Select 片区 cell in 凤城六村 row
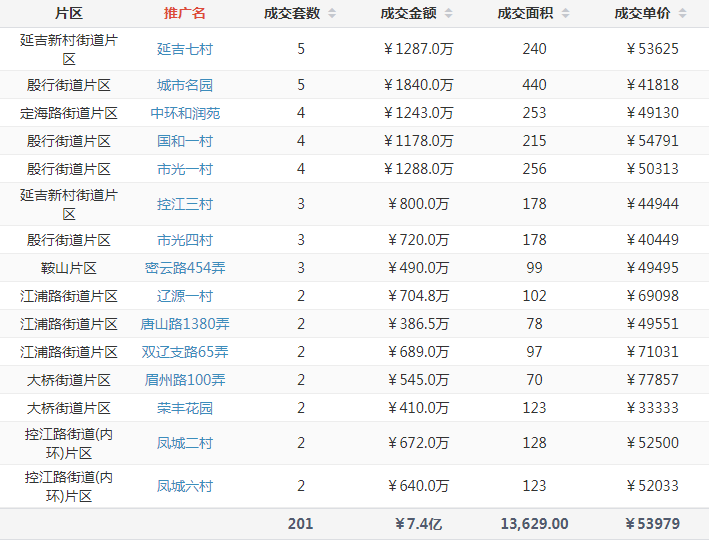The height and width of the screenshot is (541, 709). tap(69, 487)
